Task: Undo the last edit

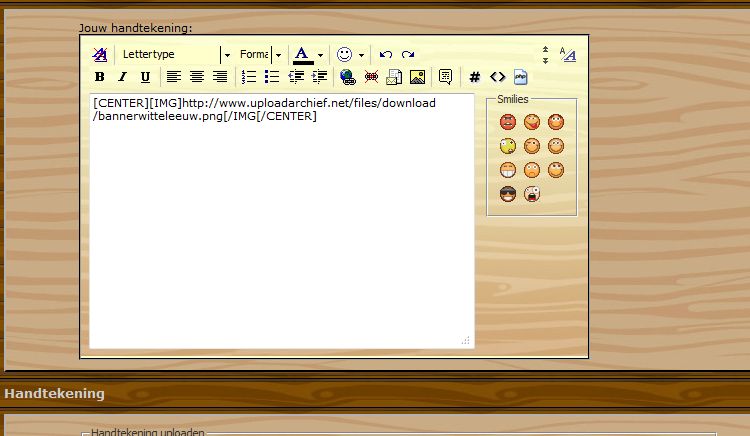Action: 385,54
